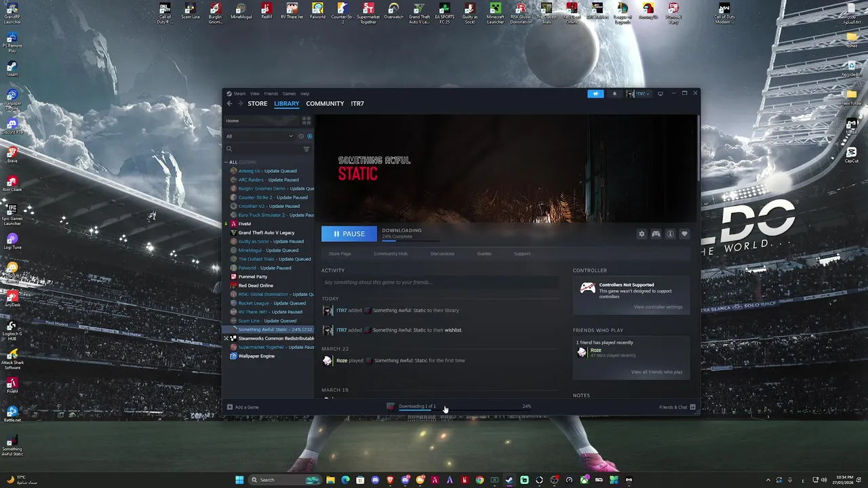868x488 pixels.
Task: Open Friends & Chat icon
Action: (x=692, y=407)
